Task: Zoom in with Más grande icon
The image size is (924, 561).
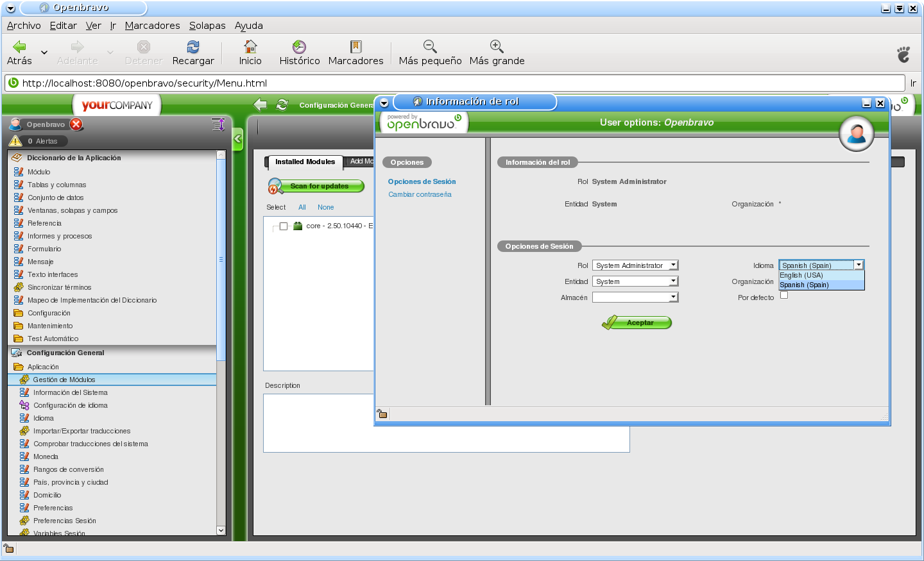Action: tap(497, 47)
